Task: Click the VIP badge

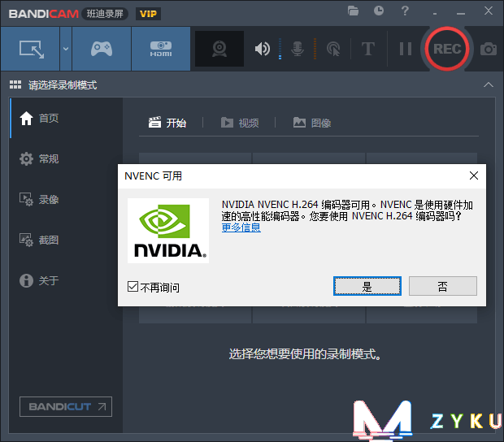Action: pos(148,14)
